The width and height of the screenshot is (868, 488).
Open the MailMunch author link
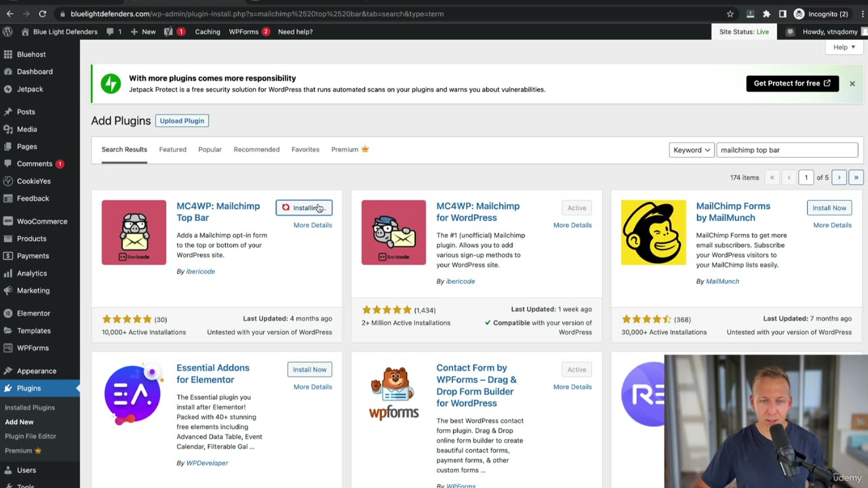tap(722, 281)
